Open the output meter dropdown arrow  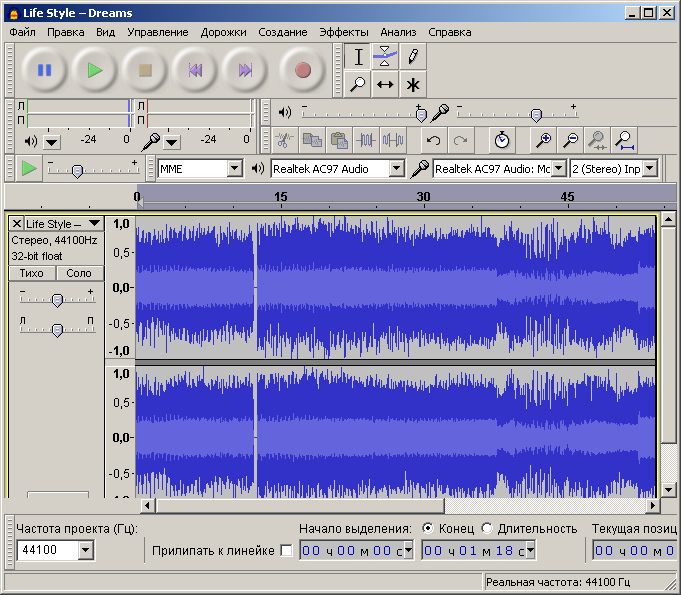click(52, 142)
